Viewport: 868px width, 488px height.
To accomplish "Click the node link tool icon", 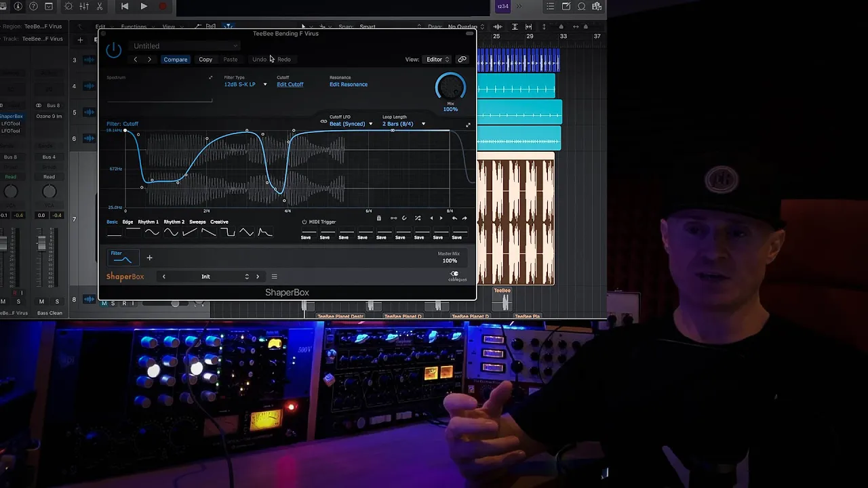I will (393, 218).
